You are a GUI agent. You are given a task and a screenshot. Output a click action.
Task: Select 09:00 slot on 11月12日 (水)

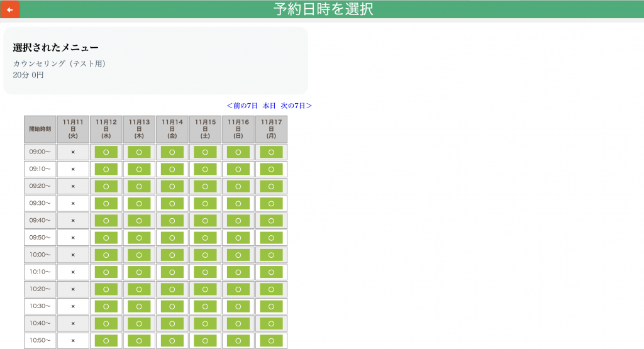tap(106, 152)
